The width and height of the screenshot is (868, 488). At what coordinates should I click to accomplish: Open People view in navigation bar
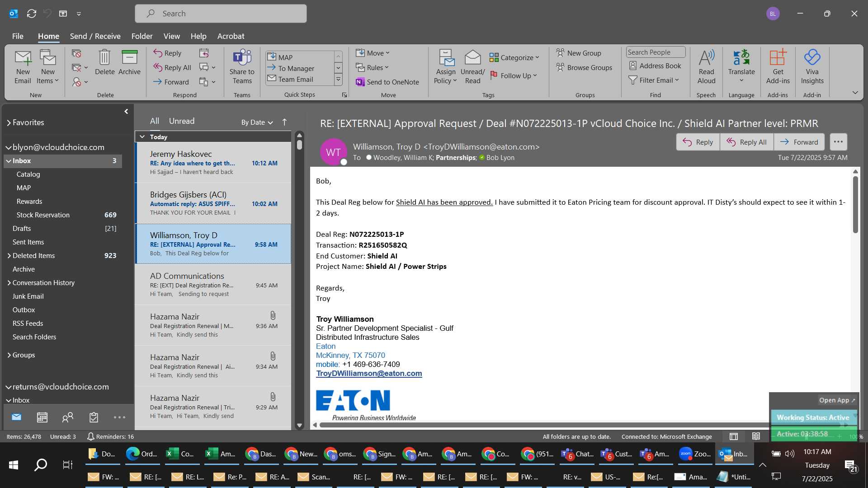coord(68,418)
